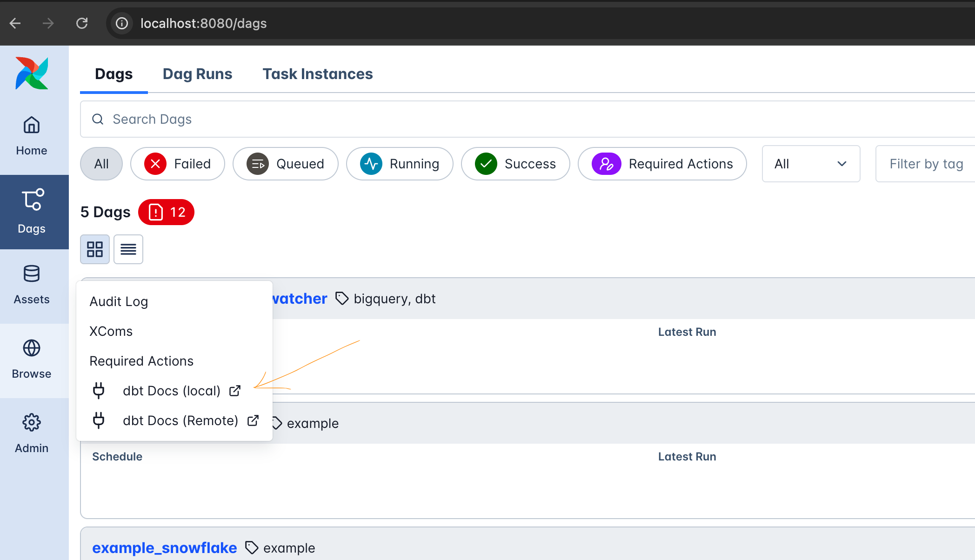
Task: Open dbt Docs (local) external link icon
Action: 235,391
